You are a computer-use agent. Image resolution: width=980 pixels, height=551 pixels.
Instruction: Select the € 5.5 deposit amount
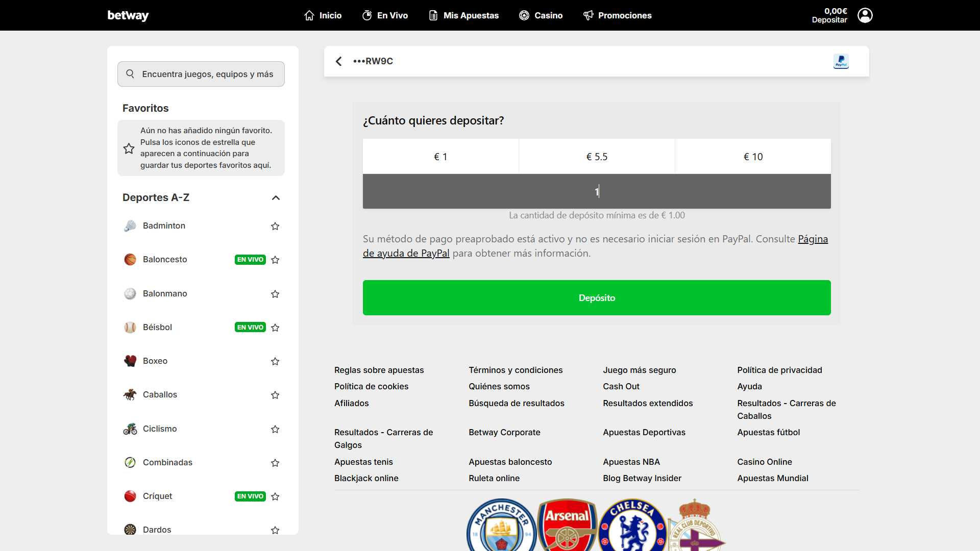[597, 157]
